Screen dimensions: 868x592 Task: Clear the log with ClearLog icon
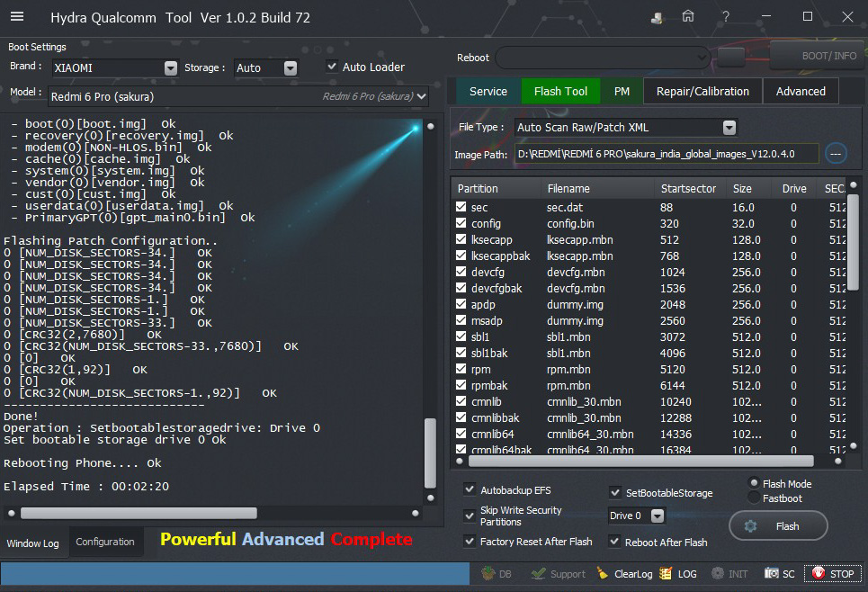(x=603, y=574)
